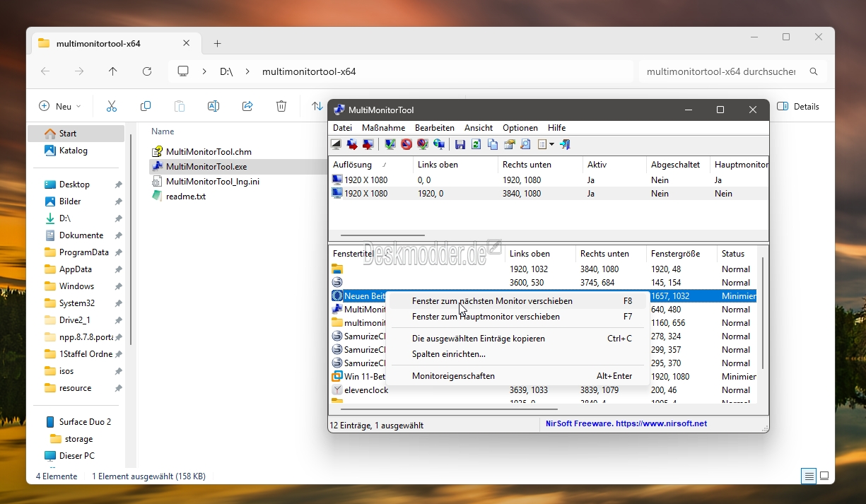Sort by the Hauptmonitor column header
This screenshot has height=504, width=866.
tap(740, 164)
